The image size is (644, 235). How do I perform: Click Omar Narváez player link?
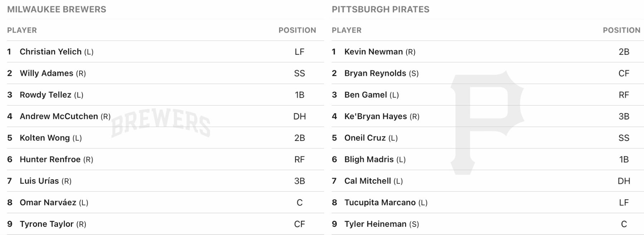48,202
